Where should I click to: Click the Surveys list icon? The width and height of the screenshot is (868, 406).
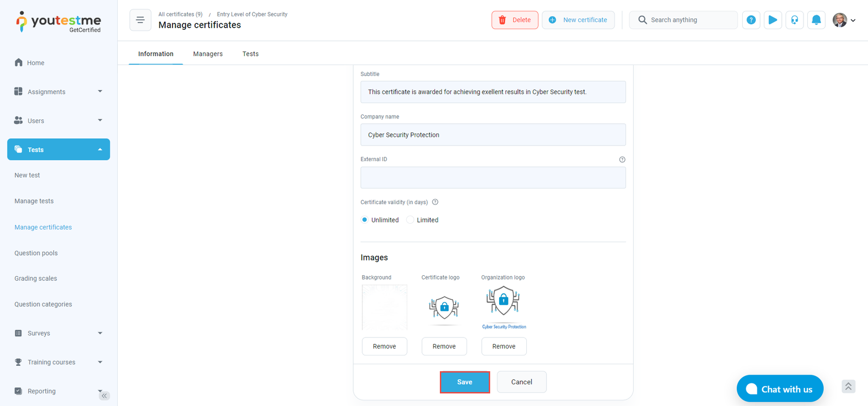click(x=18, y=333)
